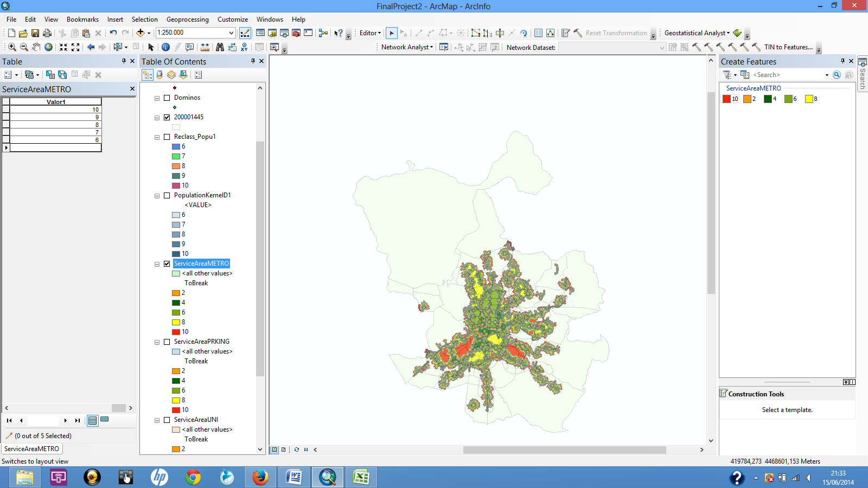The image size is (868, 488).
Task: Click the Print icon
Action: (x=47, y=33)
